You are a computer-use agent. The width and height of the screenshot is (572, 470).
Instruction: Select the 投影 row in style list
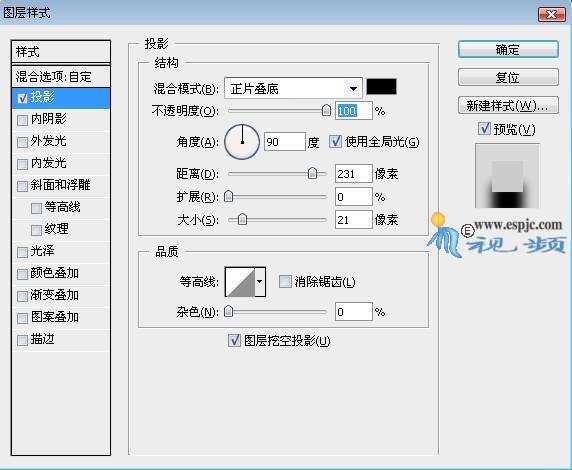(x=61, y=98)
